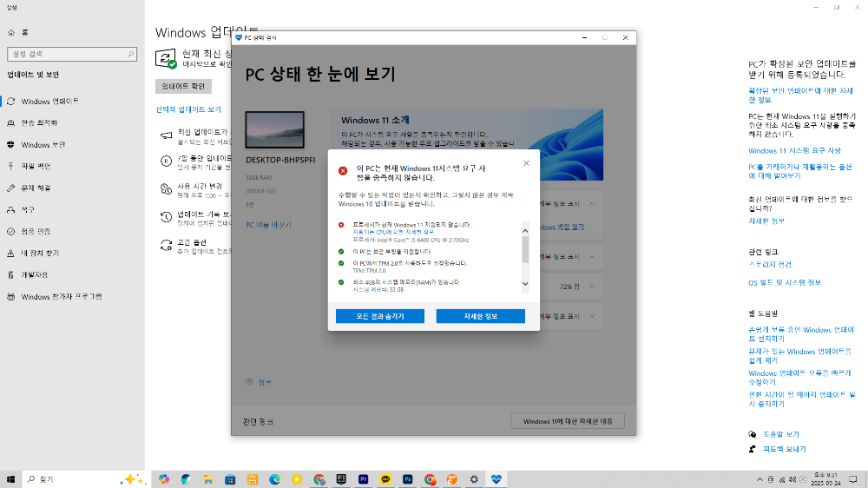Click the PC 이름 바꾸기 link
The width and height of the screenshot is (868, 488).
[268, 225]
